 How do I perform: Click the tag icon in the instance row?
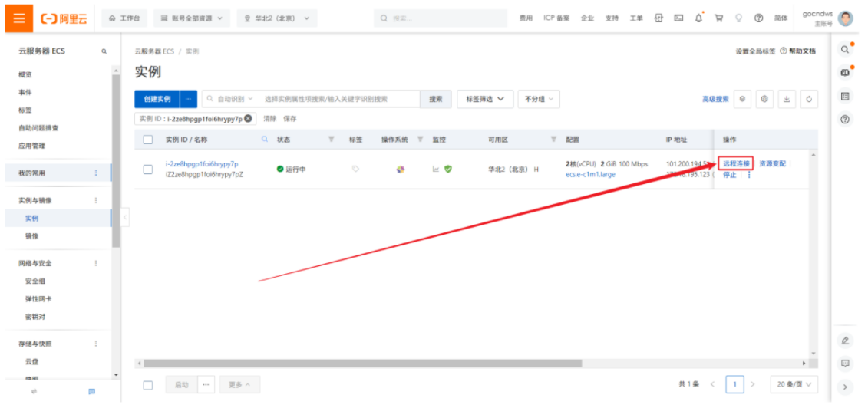(355, 170)
